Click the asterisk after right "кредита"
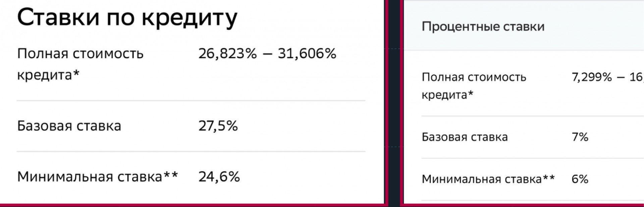 pyautogui.click(x=471, y=93)
